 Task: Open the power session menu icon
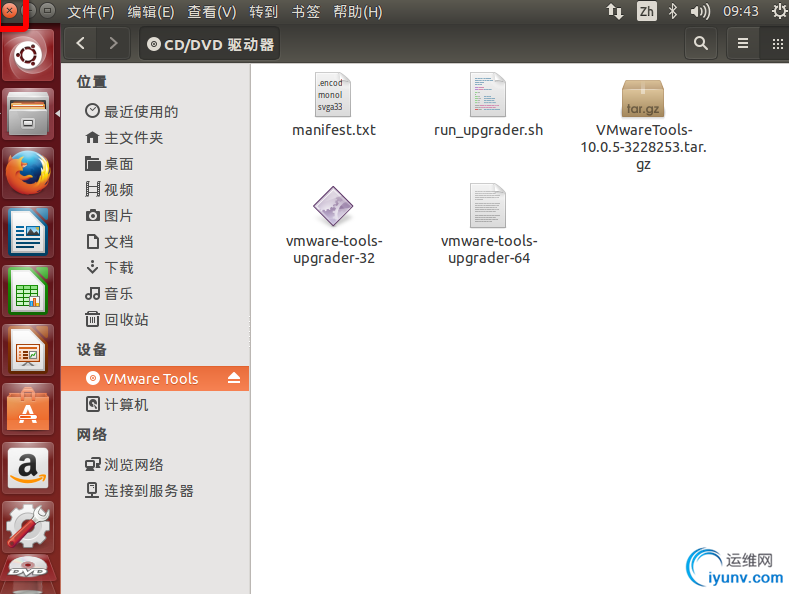coord(780,11)
